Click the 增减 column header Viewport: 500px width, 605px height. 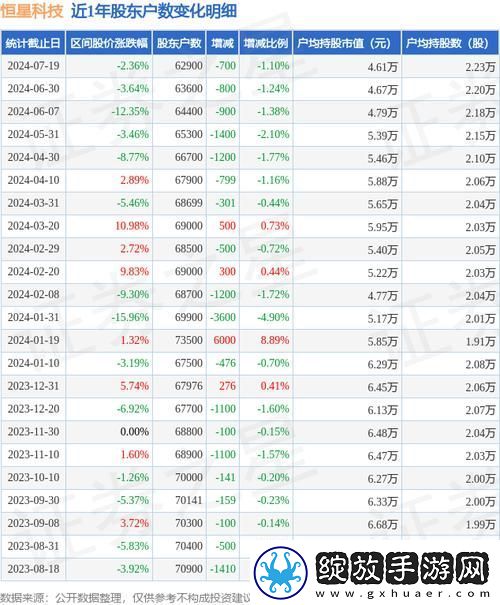tap(223, 43)
